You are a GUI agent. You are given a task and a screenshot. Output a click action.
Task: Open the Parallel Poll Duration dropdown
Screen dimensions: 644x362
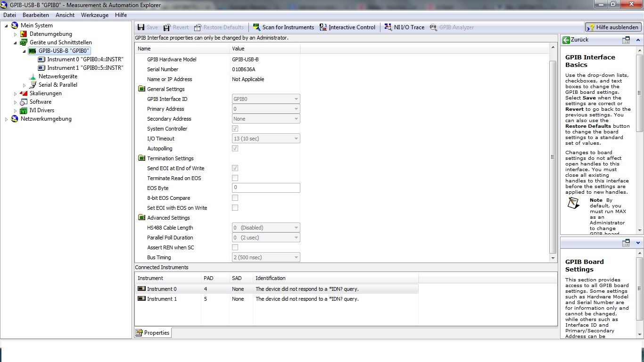pyautogui.click(x=266, y=238)
